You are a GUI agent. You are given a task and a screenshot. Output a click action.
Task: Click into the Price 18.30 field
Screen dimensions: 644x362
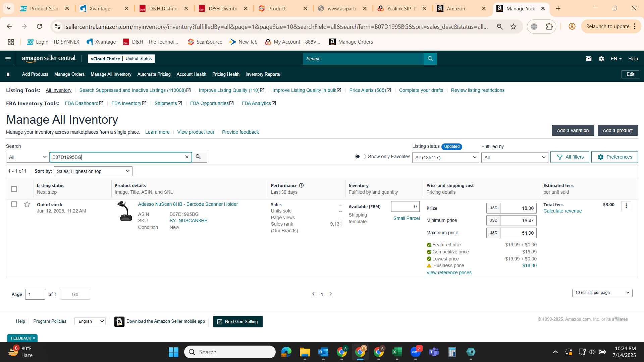[518, 208]
